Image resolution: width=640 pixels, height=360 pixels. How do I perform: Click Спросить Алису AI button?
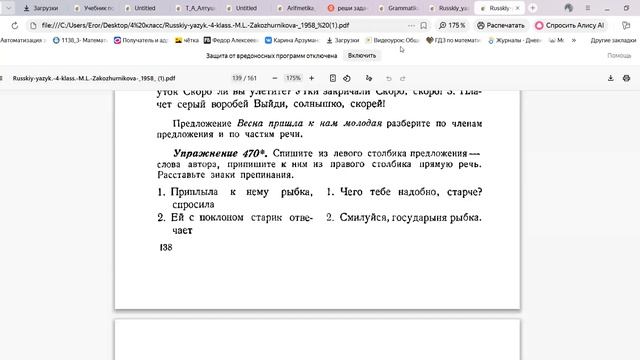[570, 25]
